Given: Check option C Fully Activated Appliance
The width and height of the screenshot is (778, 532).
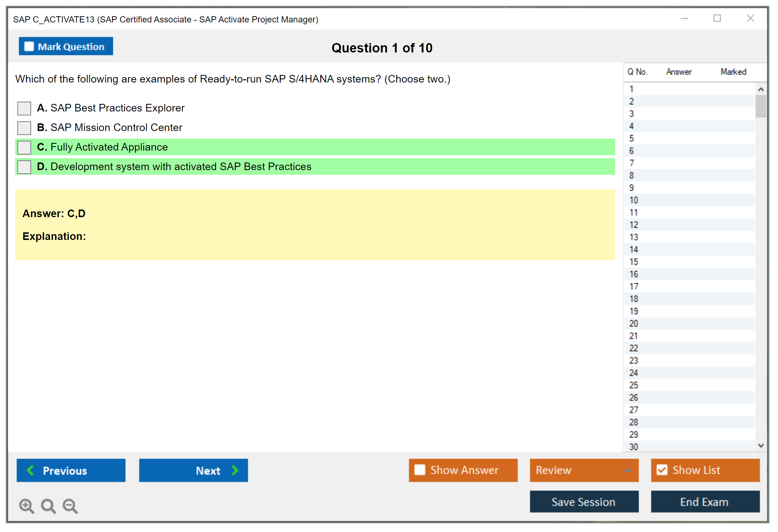Looking at the screenshot, I should [x=24, y=147].
